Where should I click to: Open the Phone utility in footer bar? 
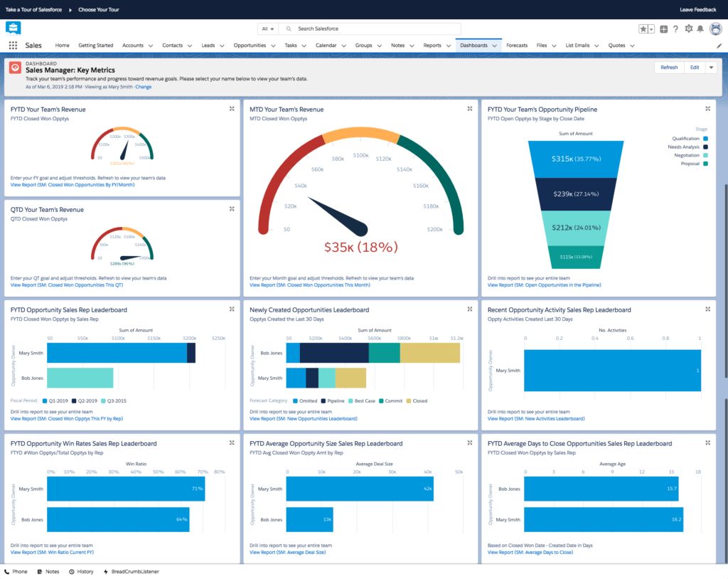tap(16, 571)
